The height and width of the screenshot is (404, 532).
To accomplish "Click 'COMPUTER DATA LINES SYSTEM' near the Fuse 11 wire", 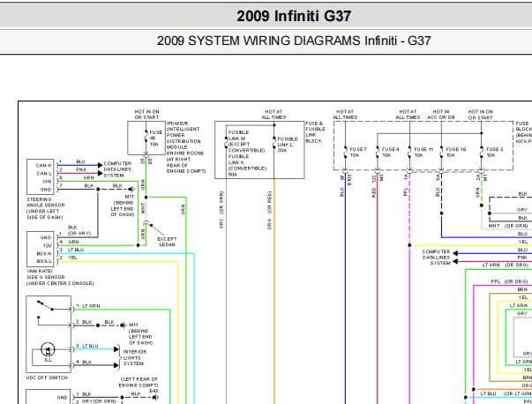I will pyautogui.click(x=437, y=258).
